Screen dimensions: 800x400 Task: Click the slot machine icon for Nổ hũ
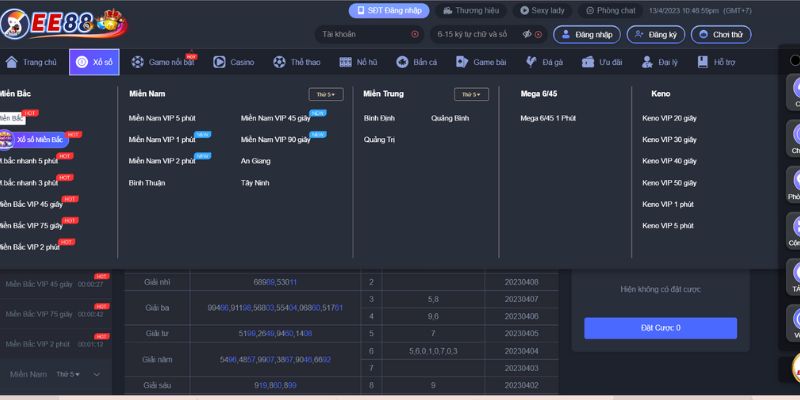pos(345,62)
